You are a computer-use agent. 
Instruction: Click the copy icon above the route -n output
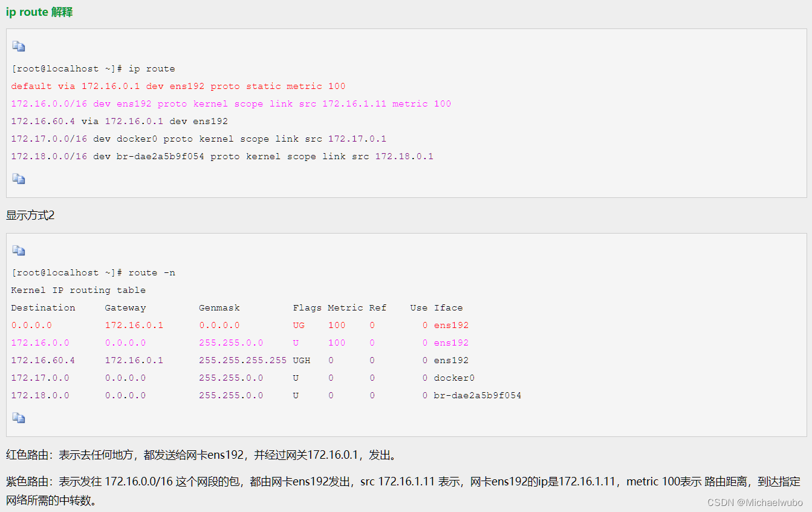tap(18, 250)
